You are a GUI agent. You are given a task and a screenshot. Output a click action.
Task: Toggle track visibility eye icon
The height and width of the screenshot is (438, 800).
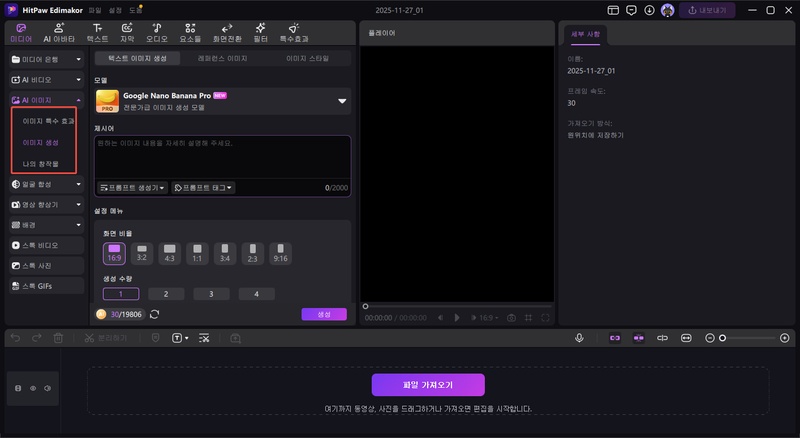33,388
